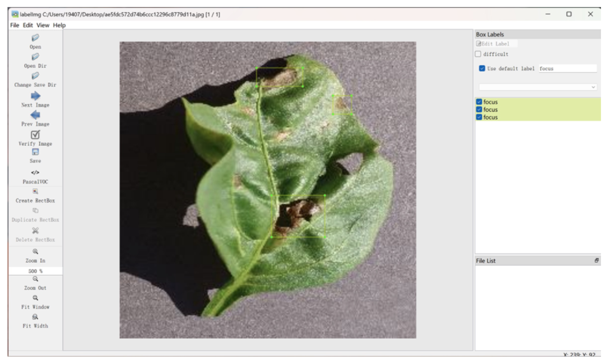This screenshot has width=609, height=364.
Task: Go to Prev Image arrow
Action: click(35, 115)
